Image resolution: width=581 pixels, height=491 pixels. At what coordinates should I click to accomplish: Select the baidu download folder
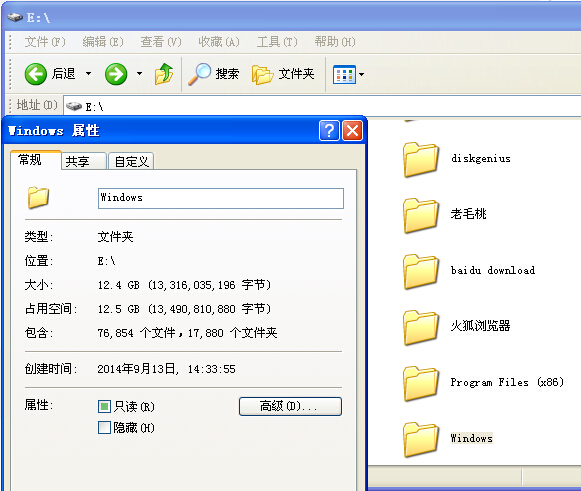(x=469, y=271)
